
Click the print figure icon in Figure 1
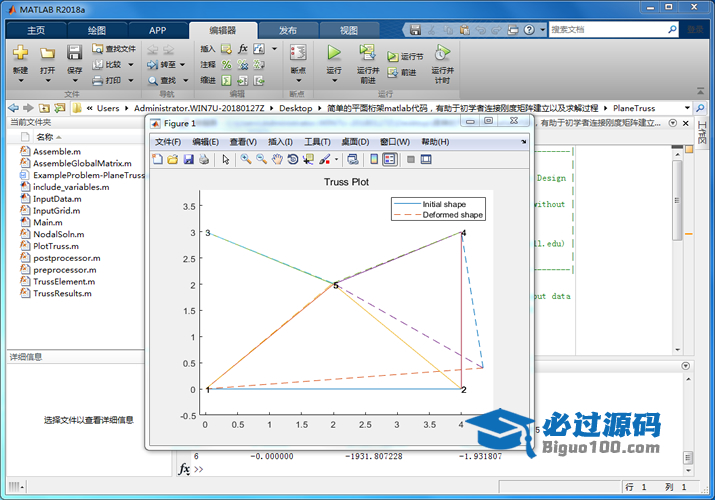click(204, 159)
